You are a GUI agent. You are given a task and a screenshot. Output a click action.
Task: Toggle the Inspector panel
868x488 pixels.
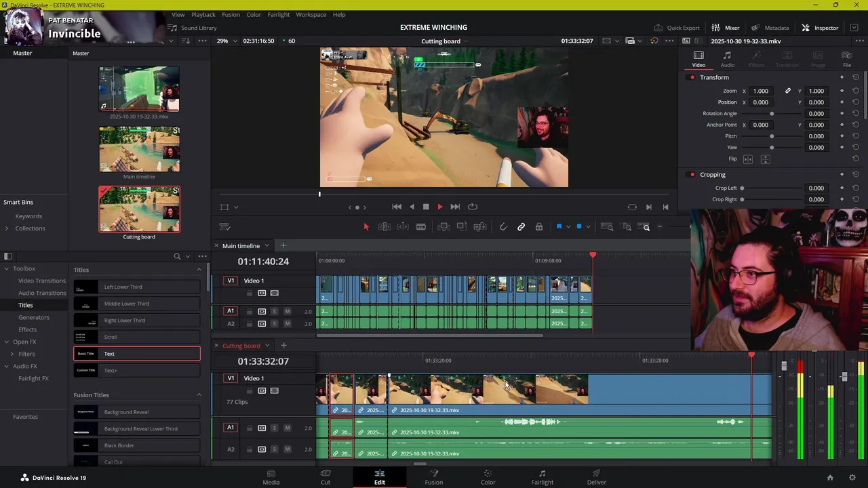[x=820, y=28]
